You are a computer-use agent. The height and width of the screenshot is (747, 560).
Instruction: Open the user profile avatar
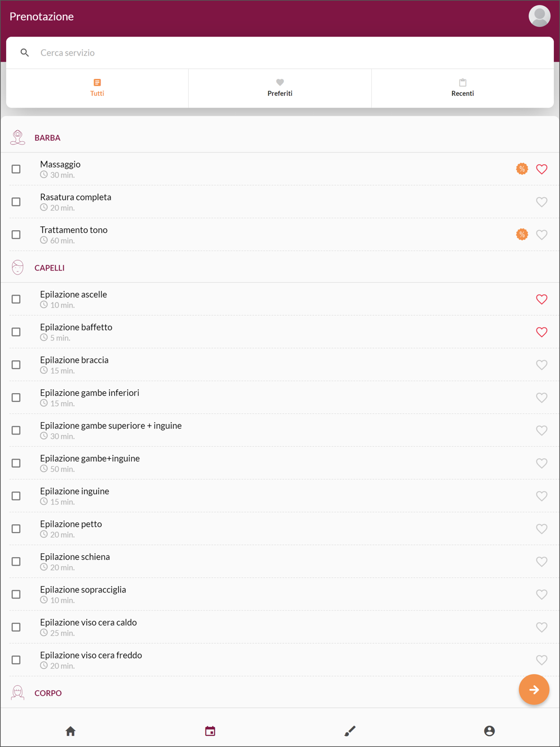(539, 16)
